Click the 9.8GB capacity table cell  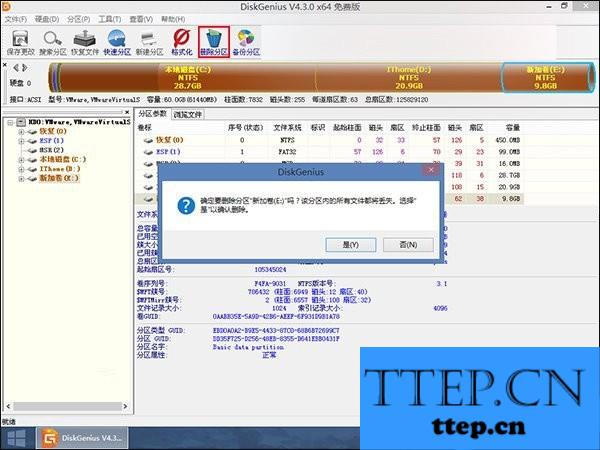(511, 199)
